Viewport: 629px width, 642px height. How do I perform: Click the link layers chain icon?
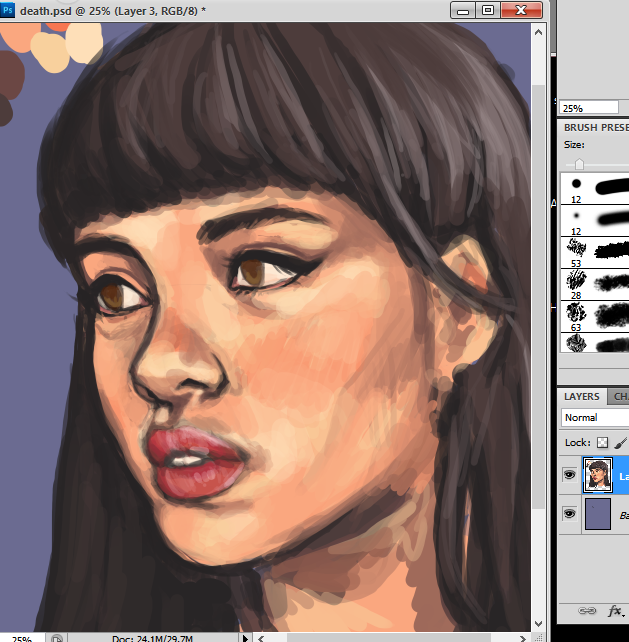pyautogui.click(x=586, y=611)
